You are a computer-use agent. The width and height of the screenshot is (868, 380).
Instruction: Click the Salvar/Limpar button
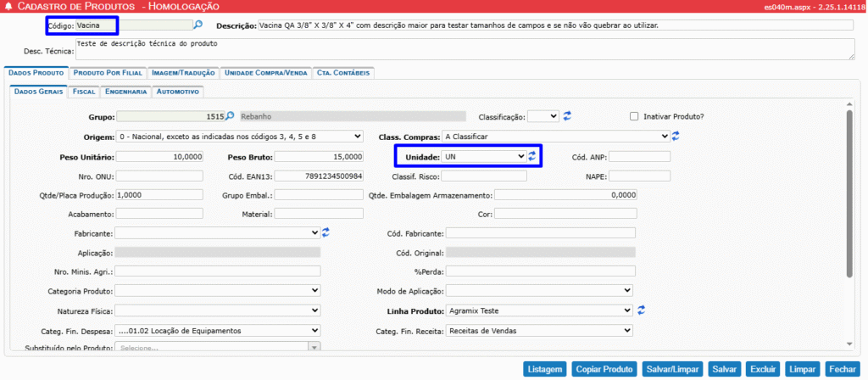672,369
